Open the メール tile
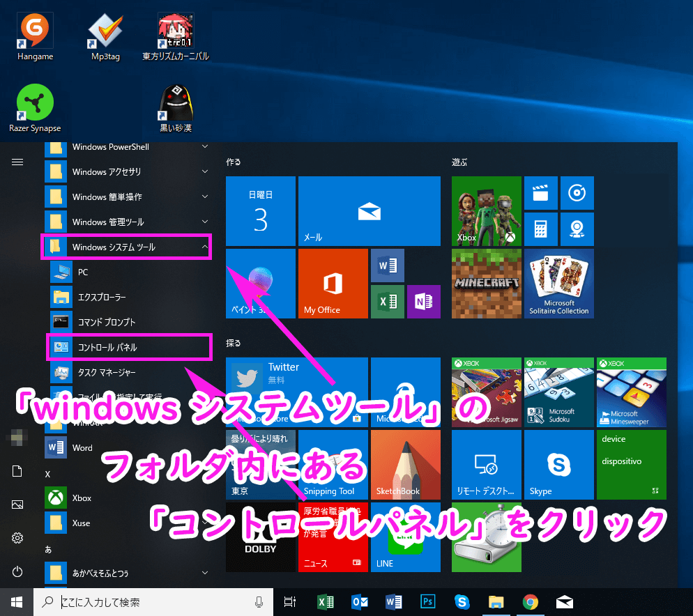 [x=370, y=211]
